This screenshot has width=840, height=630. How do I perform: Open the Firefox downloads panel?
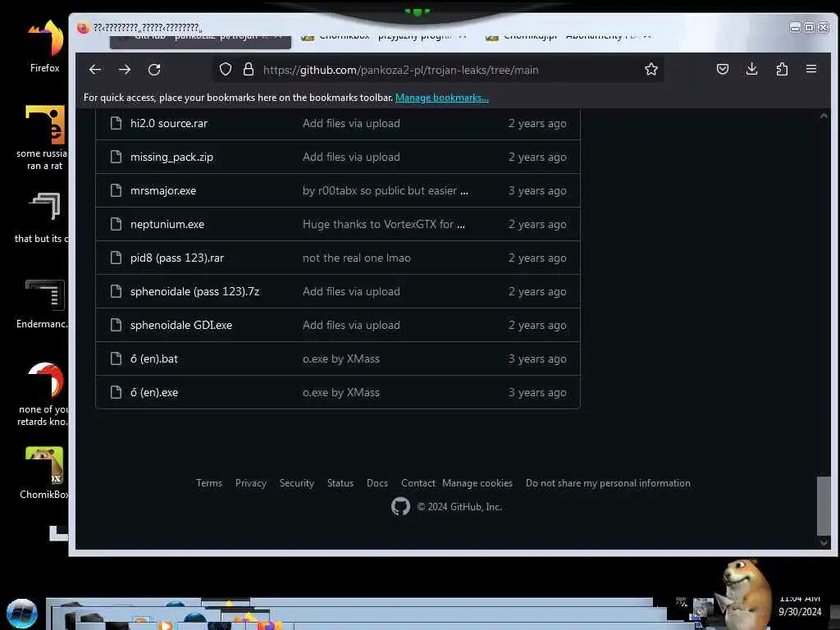tap(752, 69)
